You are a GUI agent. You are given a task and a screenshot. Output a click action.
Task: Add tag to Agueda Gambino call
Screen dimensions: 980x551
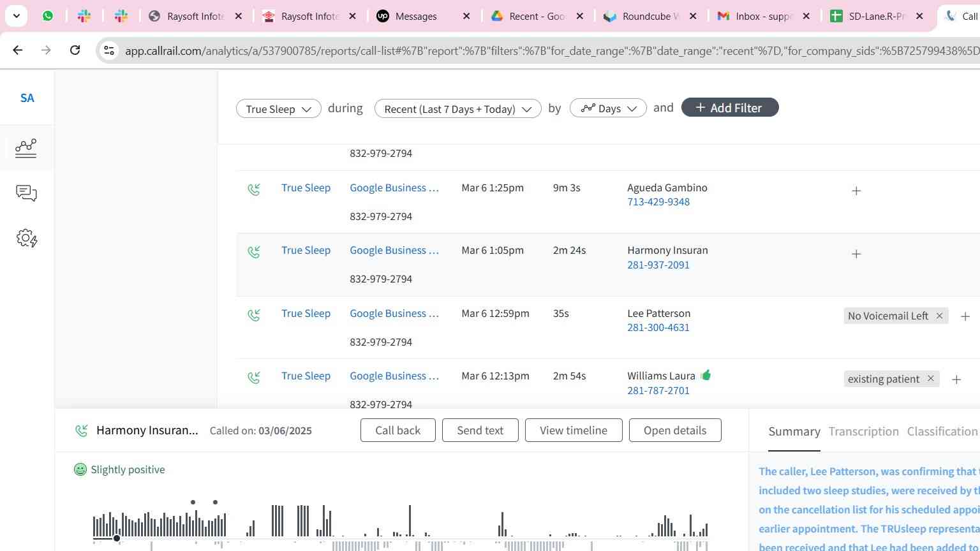pyautogui.click(x=856, y=191)
